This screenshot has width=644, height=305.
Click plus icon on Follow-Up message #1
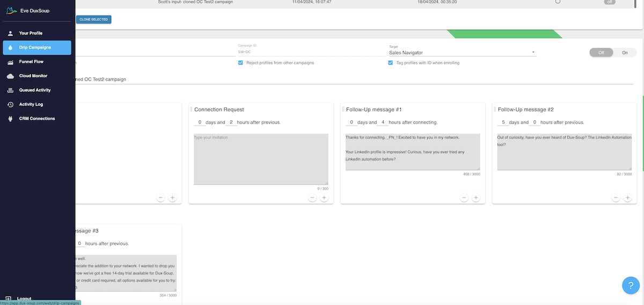pyautogui.click(x=476, y=198)
